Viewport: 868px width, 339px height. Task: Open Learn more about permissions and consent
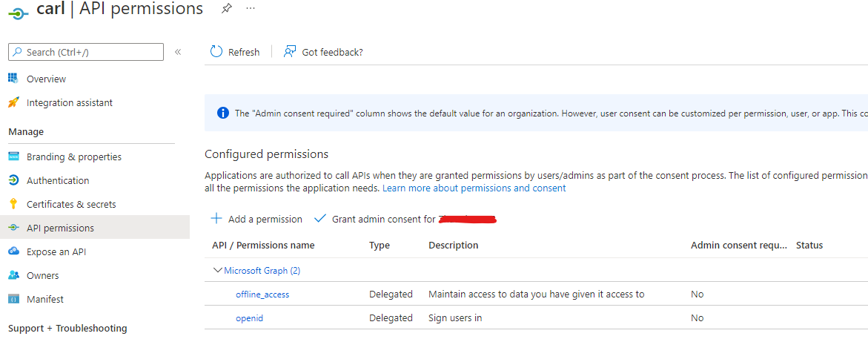point(474,188)
